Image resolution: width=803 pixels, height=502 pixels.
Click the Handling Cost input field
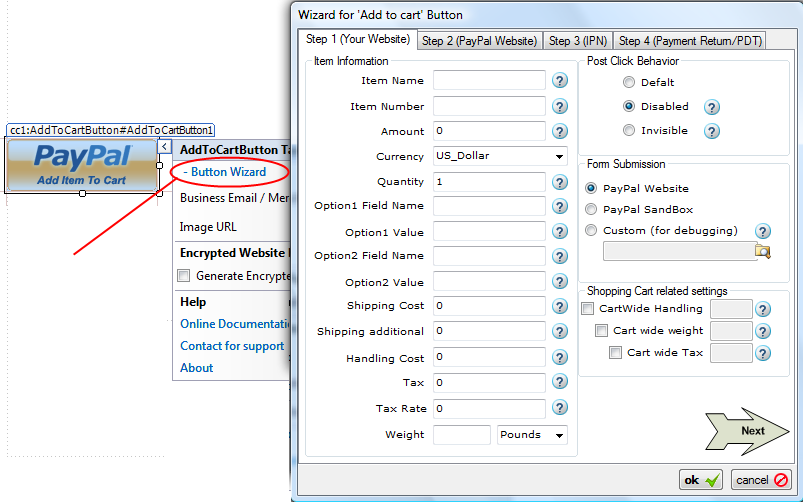pyautogui.click(x=489, y=357)
